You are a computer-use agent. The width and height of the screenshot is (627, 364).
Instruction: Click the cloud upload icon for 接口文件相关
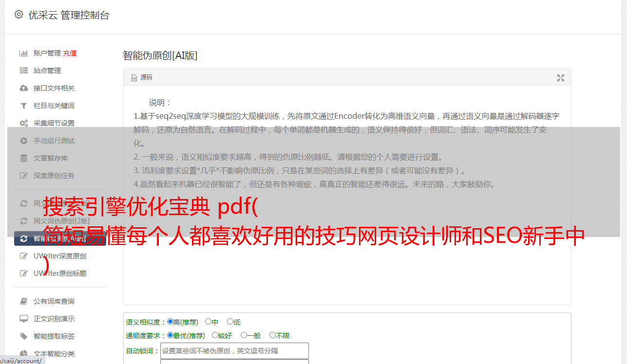(x=23, y=88)
